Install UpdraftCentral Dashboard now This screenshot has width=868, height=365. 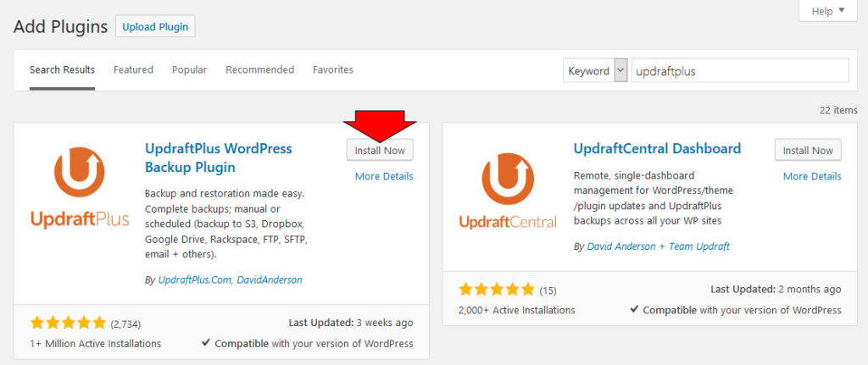tap(808, 151)
